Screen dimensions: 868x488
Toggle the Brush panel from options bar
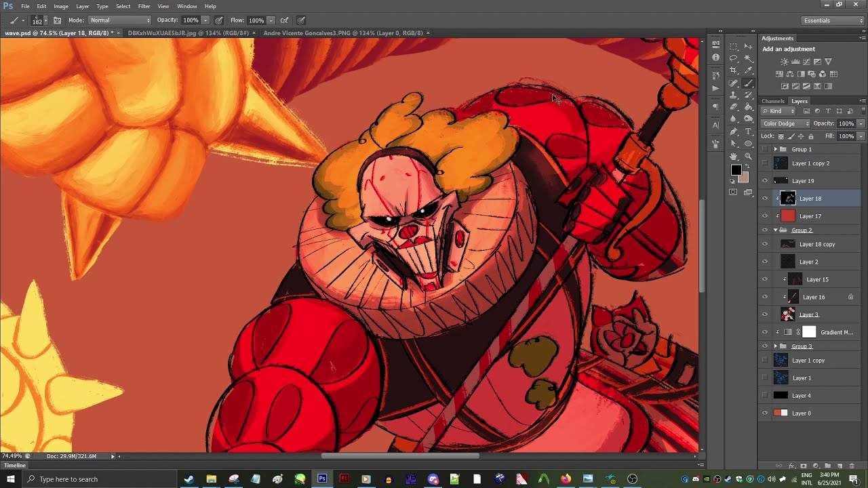coord(57,20)
